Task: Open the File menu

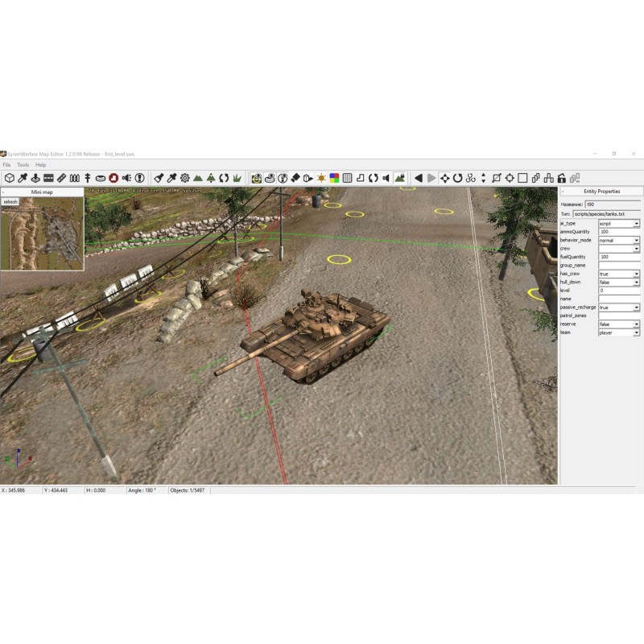Action: pos(6,164)
